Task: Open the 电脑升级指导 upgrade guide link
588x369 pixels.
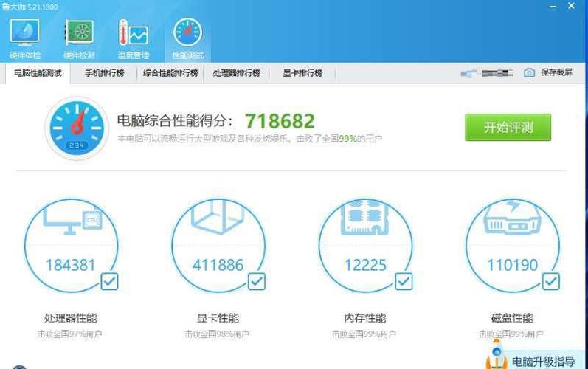Action: click(544, 362)
